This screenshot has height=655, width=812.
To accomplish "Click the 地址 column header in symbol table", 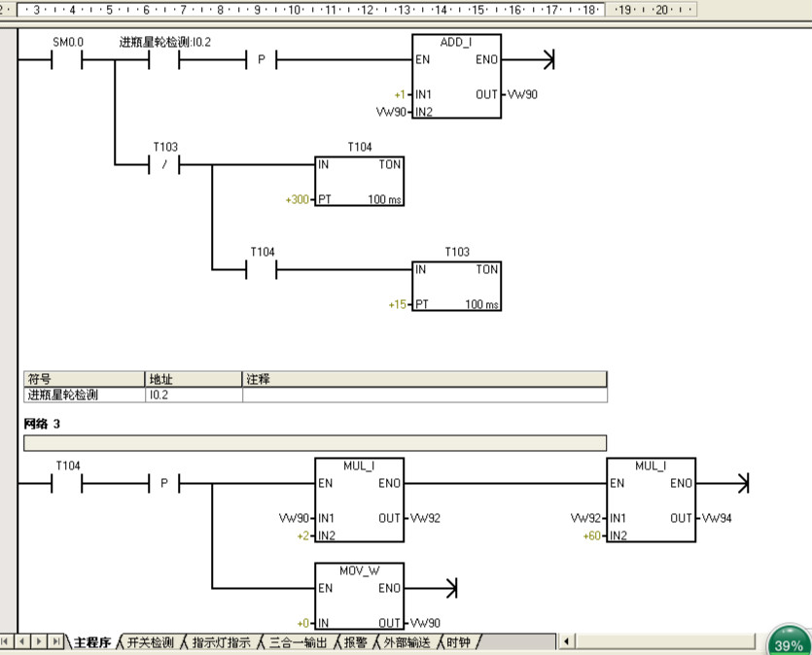I will (x=193, y=379).
